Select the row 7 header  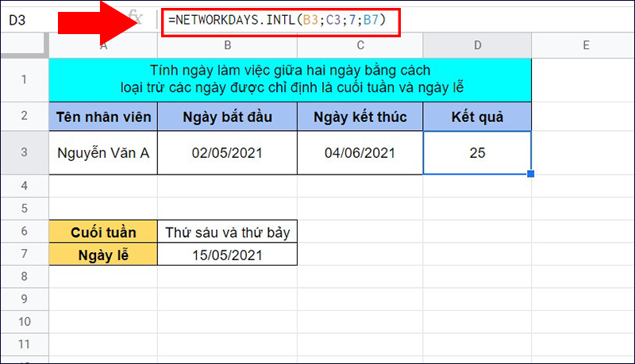(x=24, y=255)
